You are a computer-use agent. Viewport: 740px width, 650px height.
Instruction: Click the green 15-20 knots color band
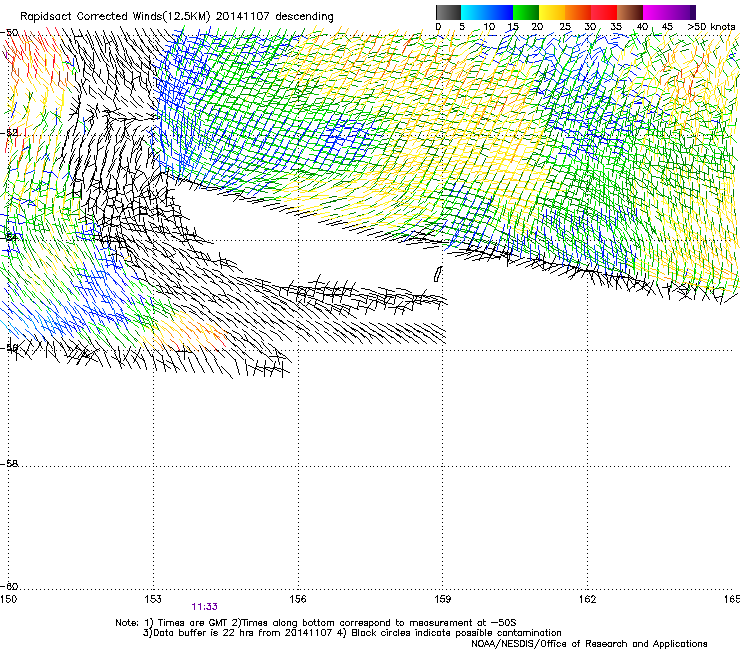pyautogui.click(x=526, y=12)
